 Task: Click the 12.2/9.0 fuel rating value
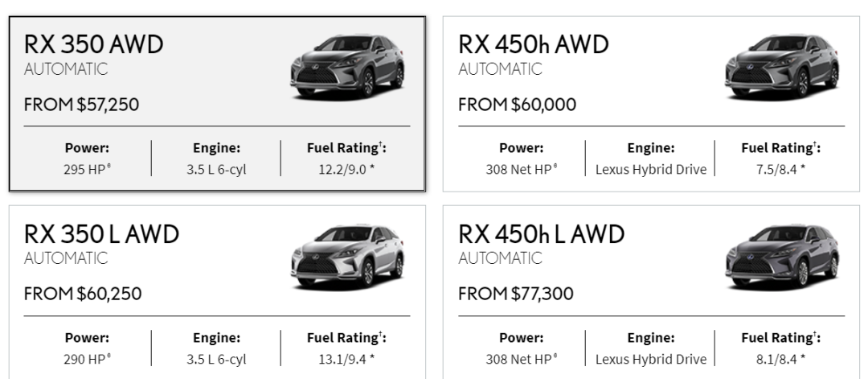(x=346, y=170)
